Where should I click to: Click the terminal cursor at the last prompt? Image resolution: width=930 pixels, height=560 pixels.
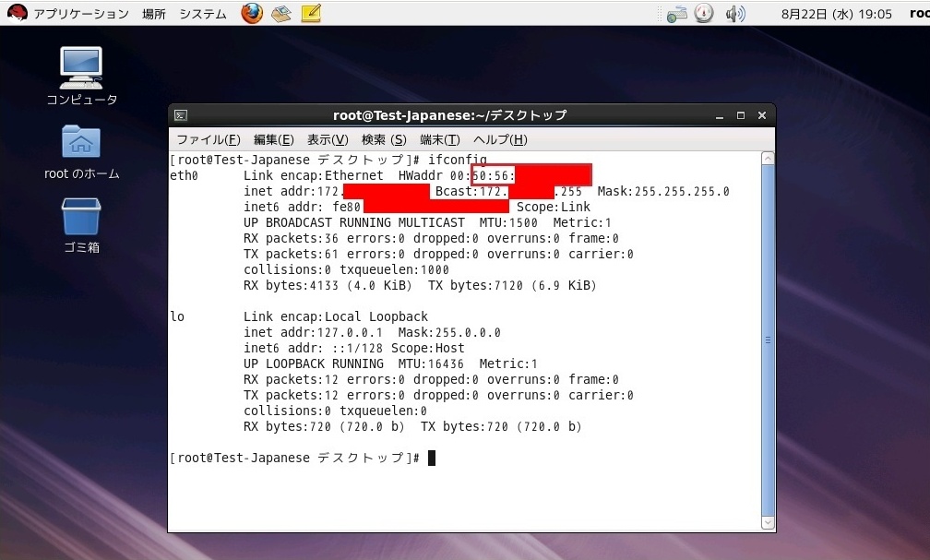(x=432, y=458)
